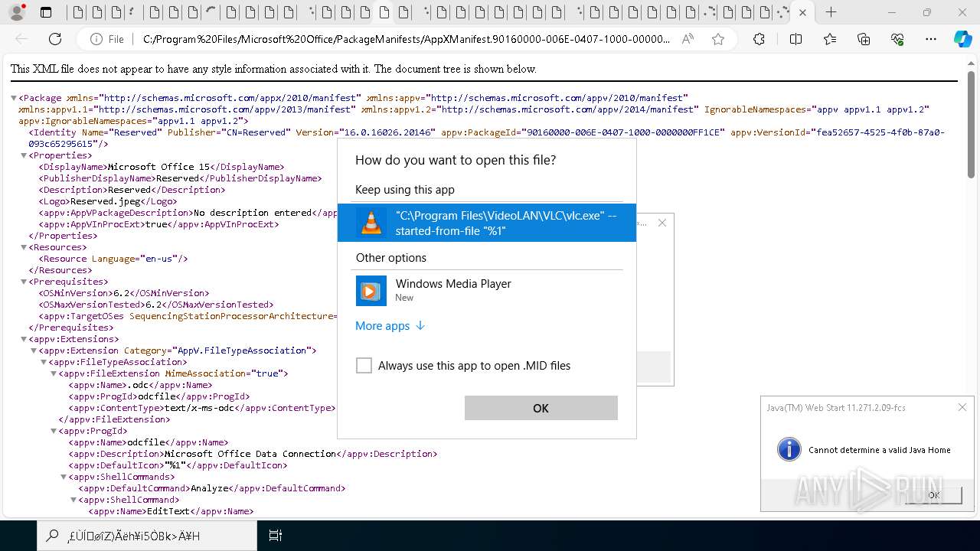The image size is (980, 551).
Task: Collapse appv:FileExtension MimeAssociation node
Action: [54, 373]
